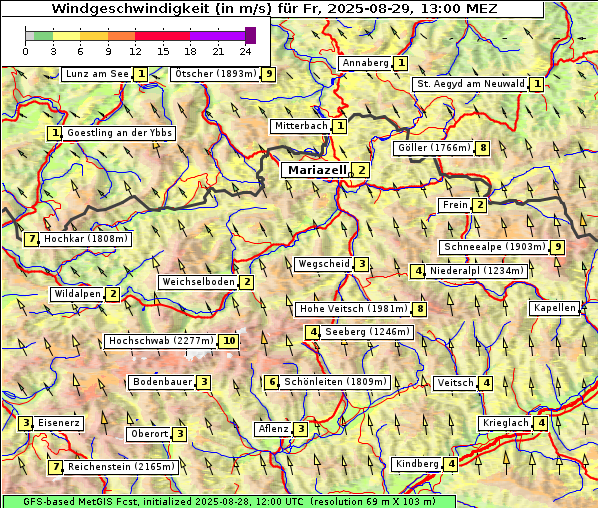The width and height of the screenshot is (598, 508).
Task: Select the Hochkar (1808m) wind badge 7
Action: point(32,239)
